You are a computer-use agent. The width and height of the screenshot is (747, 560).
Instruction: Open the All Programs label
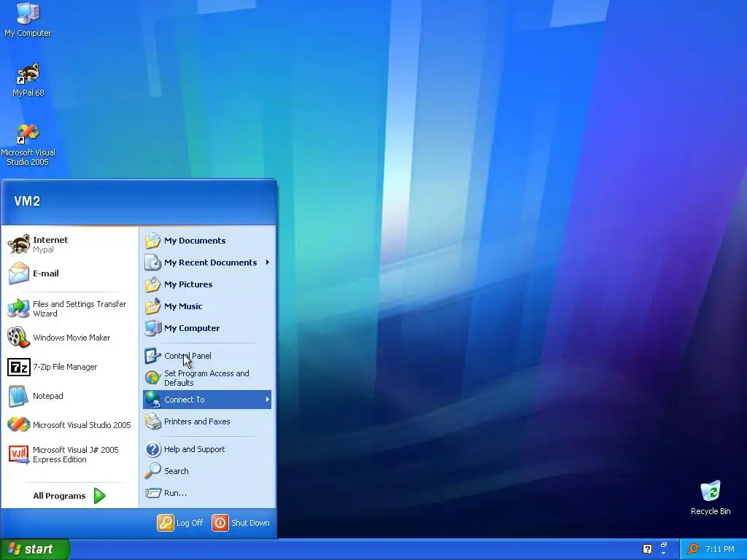pyautogui.click(x=59, y=496)
